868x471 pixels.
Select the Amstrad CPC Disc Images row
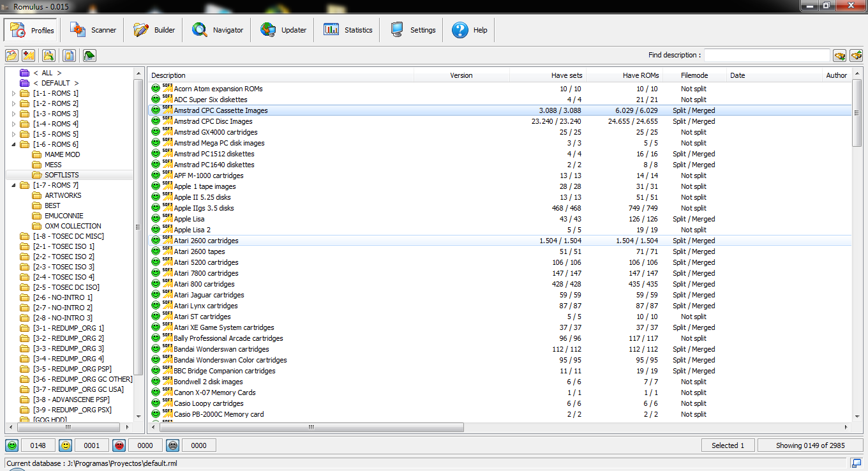[500, 121]
